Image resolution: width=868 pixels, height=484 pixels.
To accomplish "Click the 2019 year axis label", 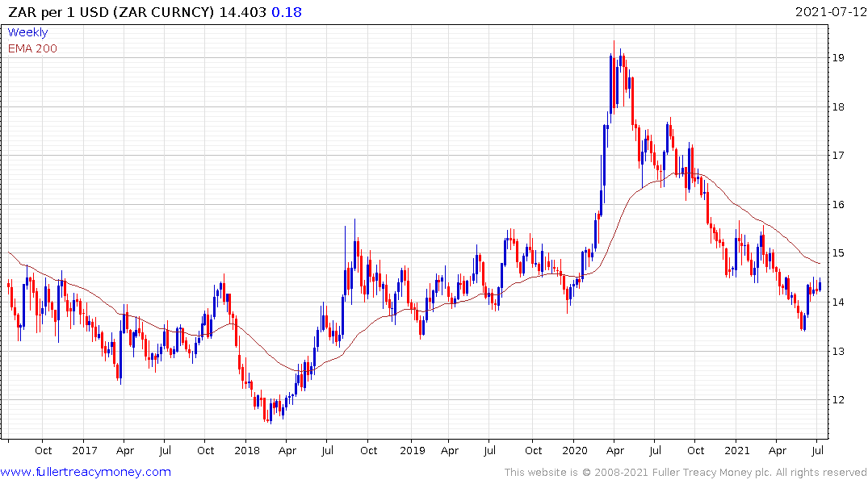I will coord(413,450).
